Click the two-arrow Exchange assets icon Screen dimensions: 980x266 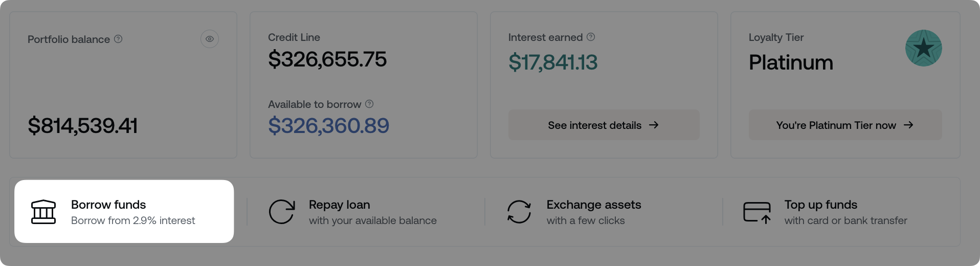pos(519,212)
